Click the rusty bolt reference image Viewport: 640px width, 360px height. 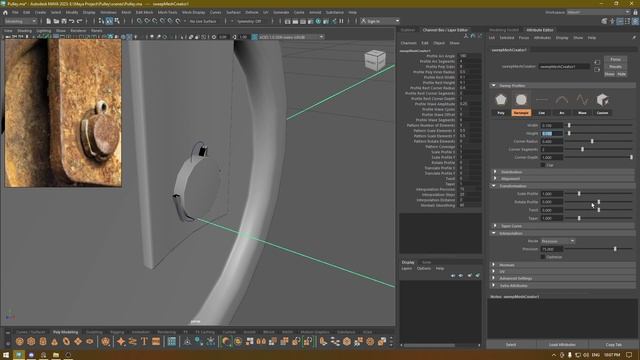pos(63,113)
